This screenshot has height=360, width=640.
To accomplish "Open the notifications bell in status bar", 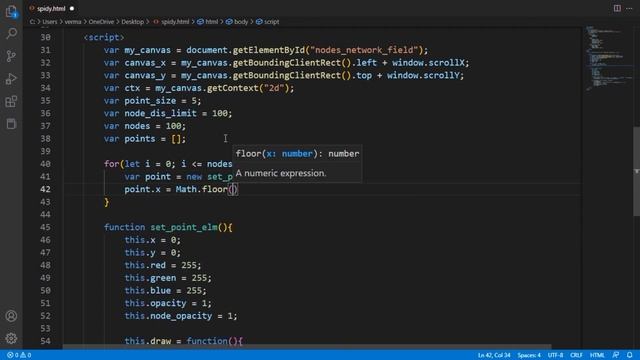I will pyautogui.click(x=630, y=355).
